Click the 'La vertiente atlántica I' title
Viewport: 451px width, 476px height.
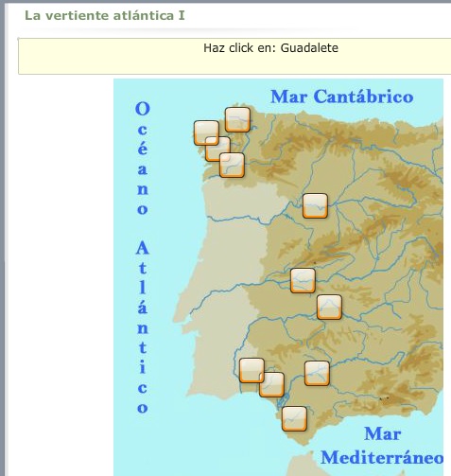click(105, 15)
